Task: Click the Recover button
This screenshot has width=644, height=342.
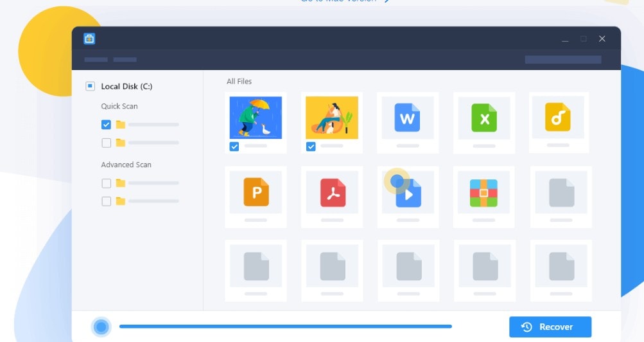Action: click(550, 327)
